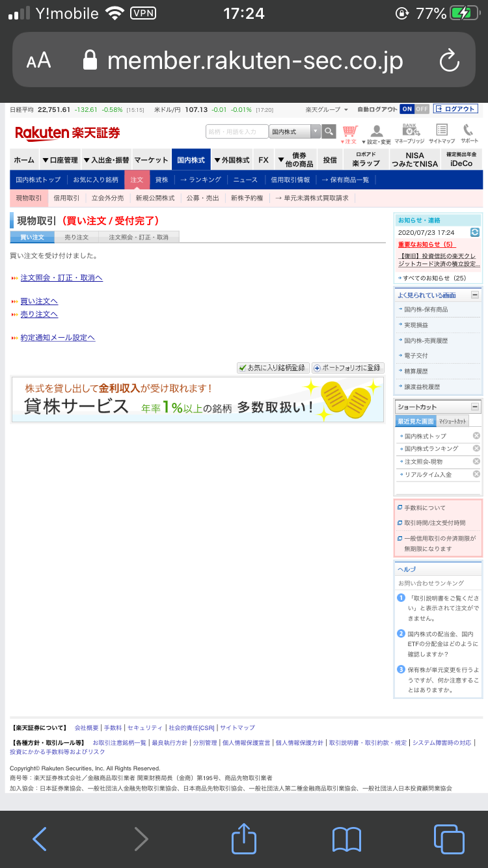The width and height of the screenshot is (488, 868).
Task: Open the 設定・変更 person icon
Action: pos(377,134)
